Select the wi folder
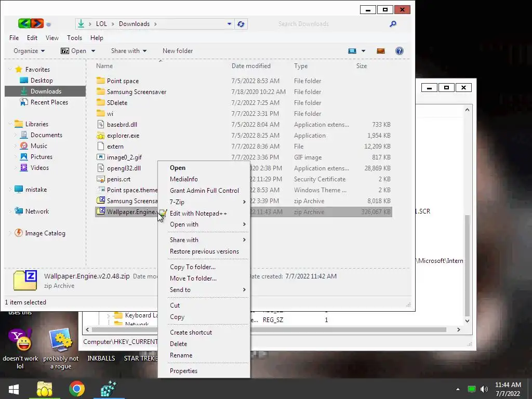 tap(110, 114)
